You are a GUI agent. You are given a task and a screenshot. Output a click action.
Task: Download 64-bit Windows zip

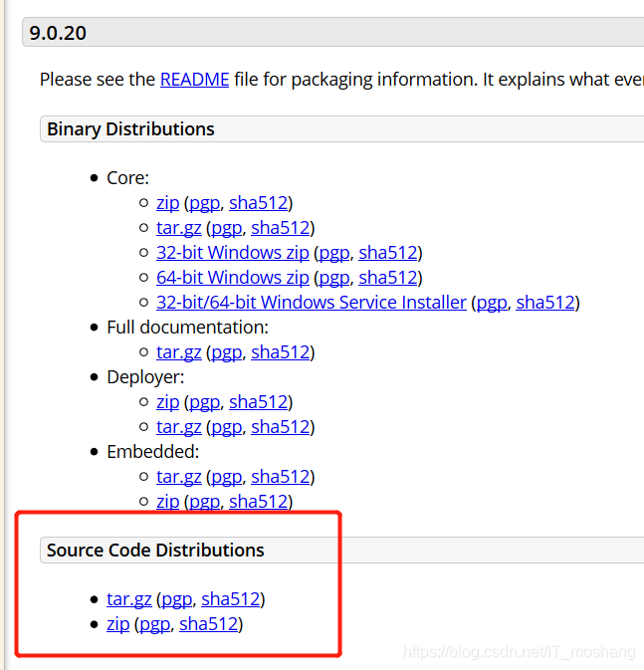coord(233,278)
